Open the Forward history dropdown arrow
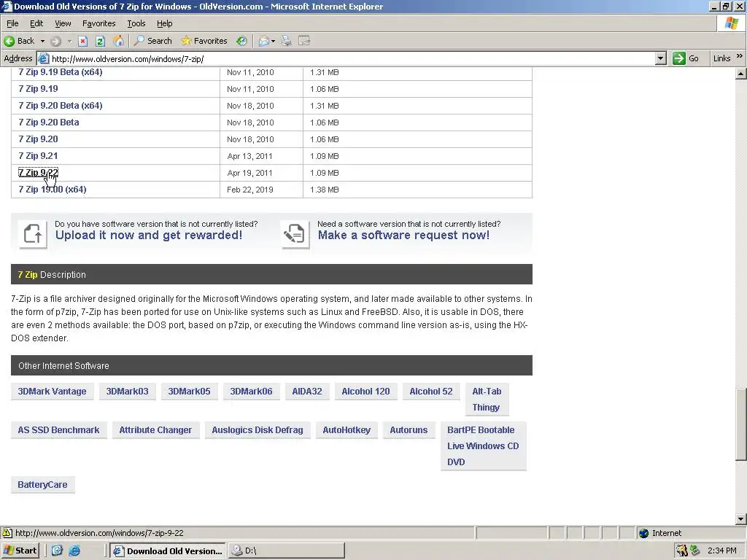 click(69, 41)
